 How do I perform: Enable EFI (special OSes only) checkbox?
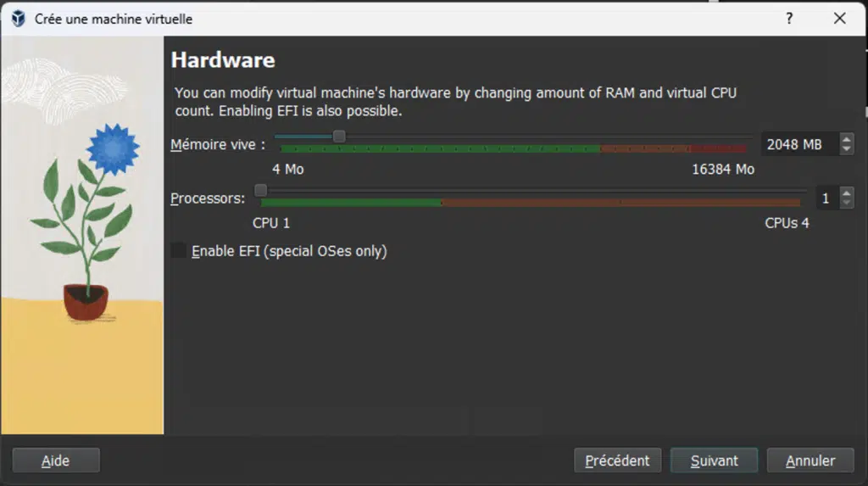[178, 250]
